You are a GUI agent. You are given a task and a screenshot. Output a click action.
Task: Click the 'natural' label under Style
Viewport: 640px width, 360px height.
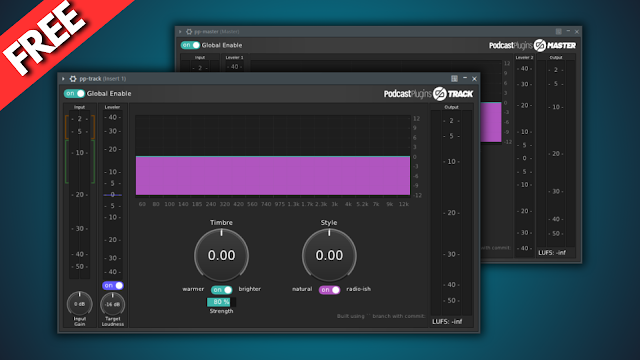[302, 289]
